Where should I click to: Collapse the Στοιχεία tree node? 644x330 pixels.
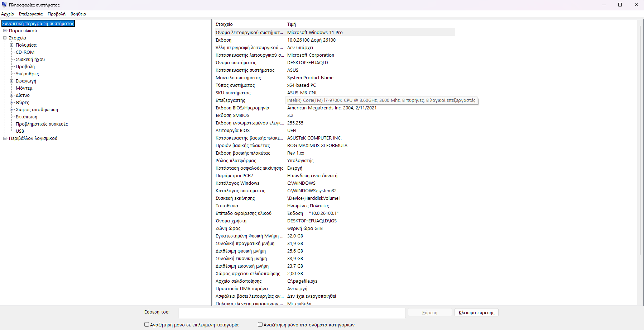[x=5, y=38]
